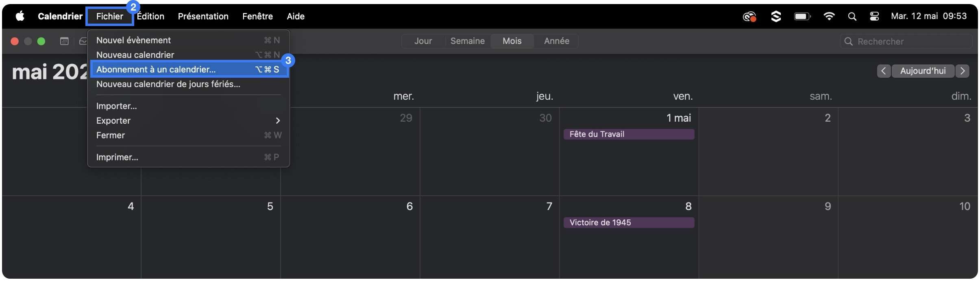Click in the Rechercher search field
Screen dimensions: 980x284
point(906,42)
